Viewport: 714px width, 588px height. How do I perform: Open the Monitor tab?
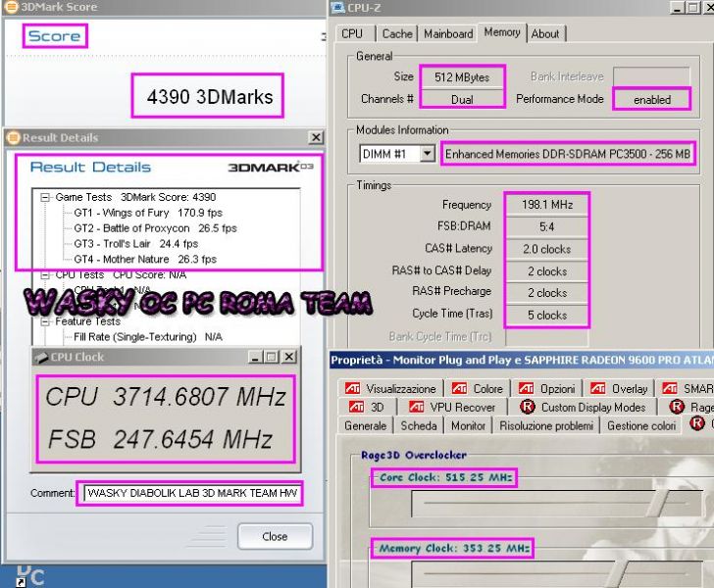click(468, 426)
